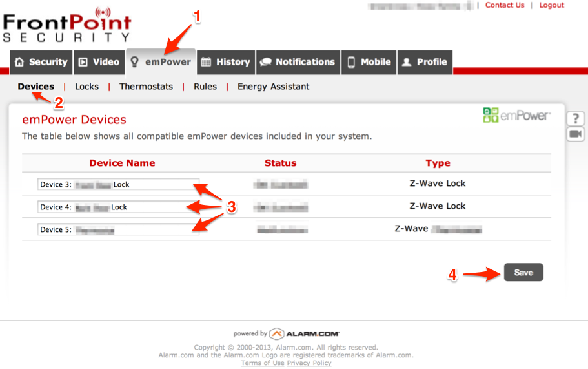The height and width of the screenshot is (369, 588).
Task: Click the emPower logo in panel
Action: point(517,115)
